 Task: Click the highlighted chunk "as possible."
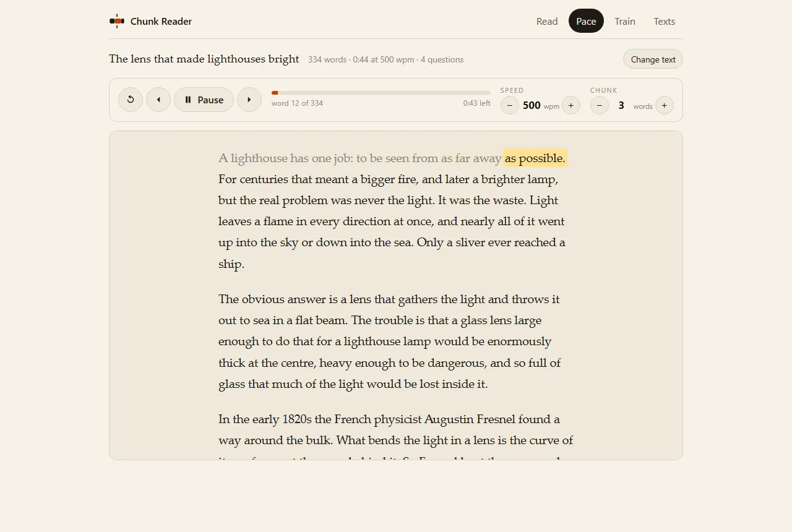coord(535,158)
